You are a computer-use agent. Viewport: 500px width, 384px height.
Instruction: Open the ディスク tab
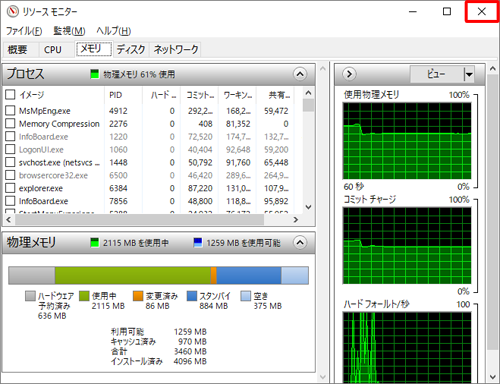point(131,50)
